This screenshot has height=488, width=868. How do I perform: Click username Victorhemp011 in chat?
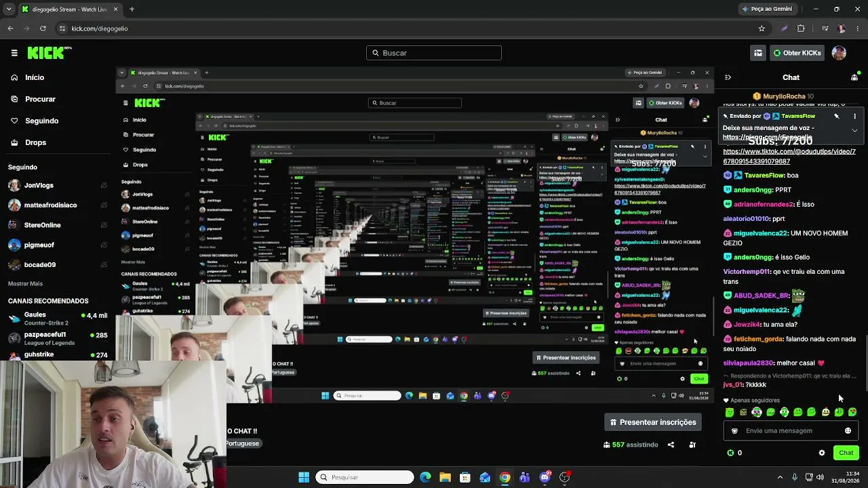pos(747,272)
